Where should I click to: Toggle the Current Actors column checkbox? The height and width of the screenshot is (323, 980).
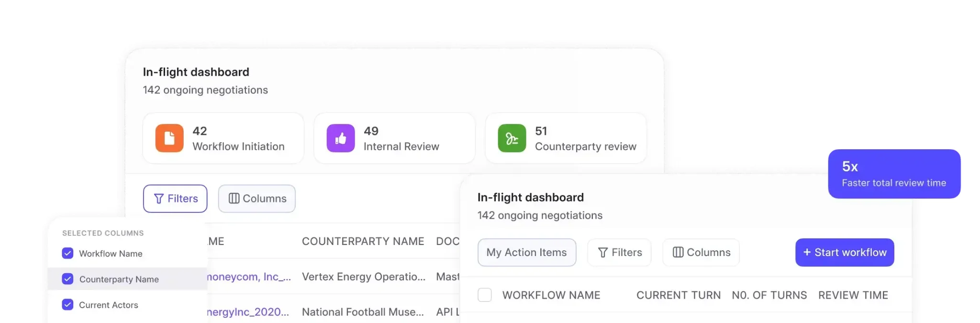[68, 304]
